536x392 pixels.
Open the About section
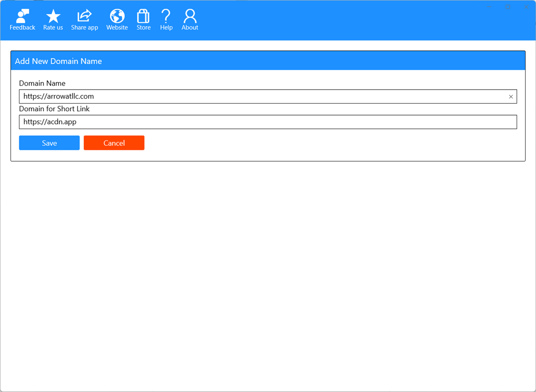tap(189, 16)
